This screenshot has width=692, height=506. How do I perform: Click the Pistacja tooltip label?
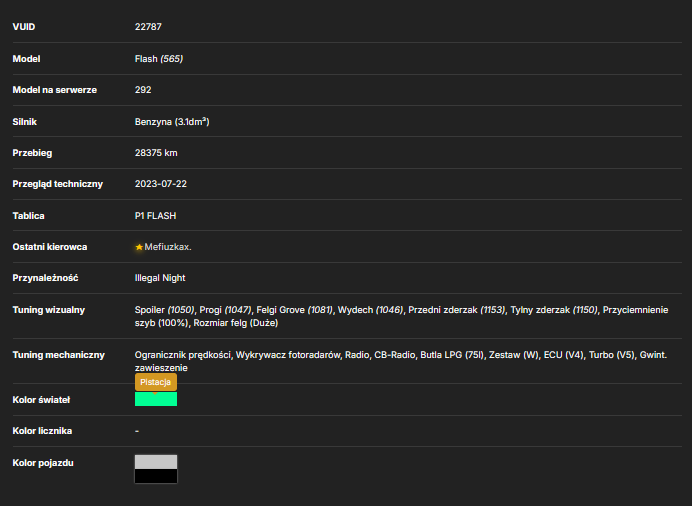point(156,382)
